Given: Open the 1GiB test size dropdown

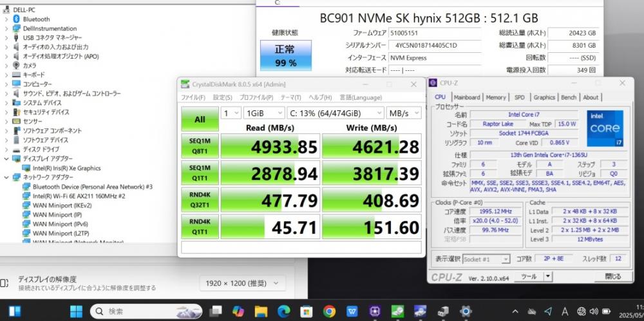Looking at the screenshot, I should [x=263, y=113].
